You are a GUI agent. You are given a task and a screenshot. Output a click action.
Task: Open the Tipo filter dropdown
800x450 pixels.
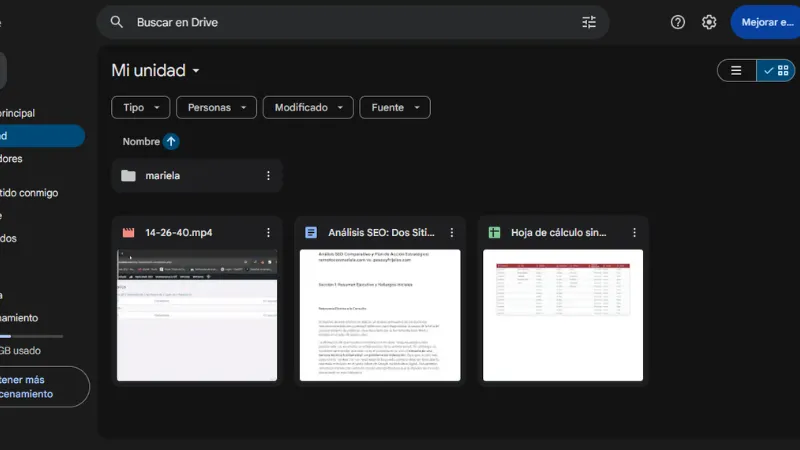pyautogui.click(x=140, y=108)
